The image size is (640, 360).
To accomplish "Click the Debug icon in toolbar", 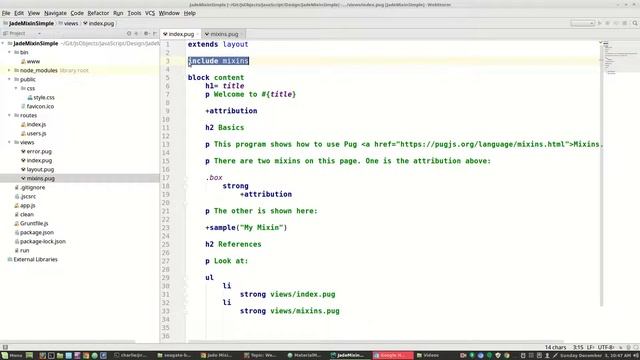I will pyautogui.click(x=608, y=23).
